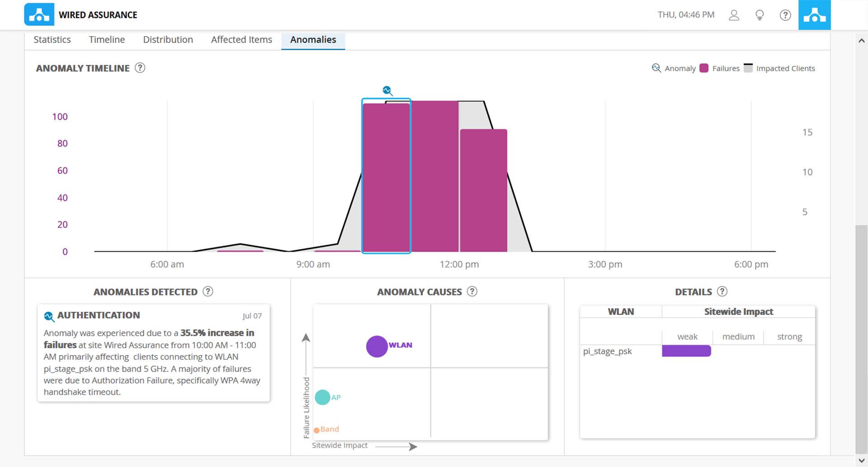The height and width of the screenshot is (467, 868).
Task: Toggle the Failures legend swatch
Action: (x=704, y=68)
